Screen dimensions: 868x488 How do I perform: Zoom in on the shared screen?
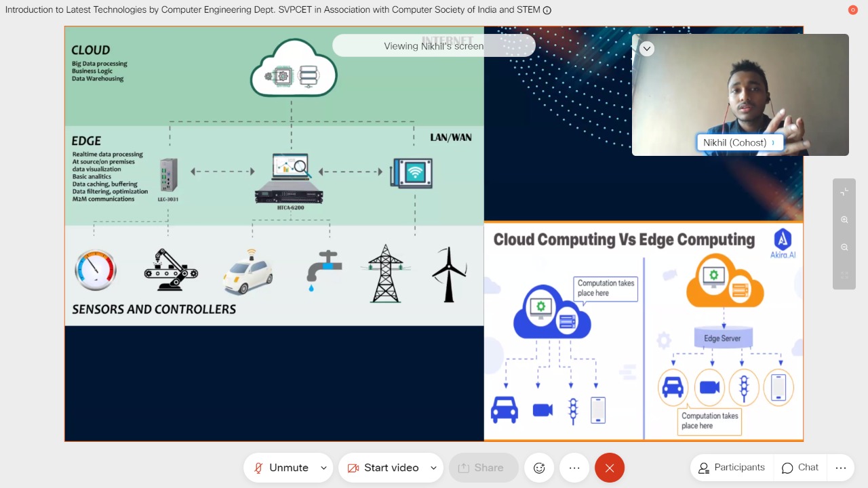point(844,220)
